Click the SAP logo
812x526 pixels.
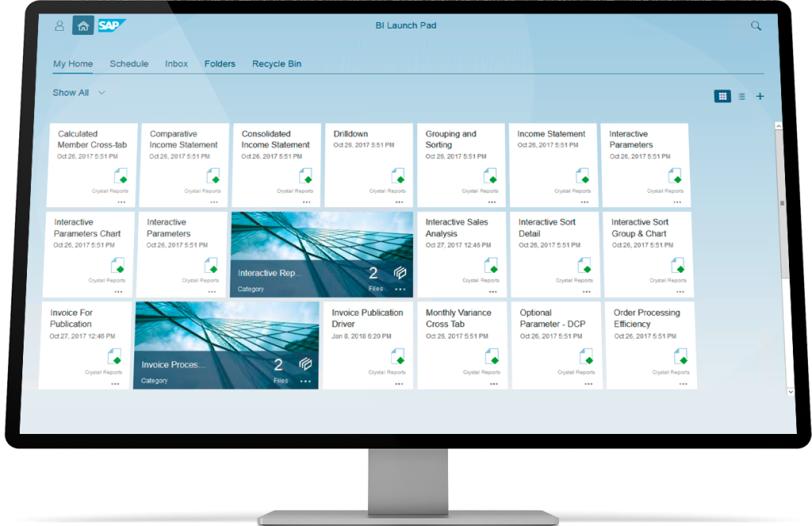tap(110, 25)
